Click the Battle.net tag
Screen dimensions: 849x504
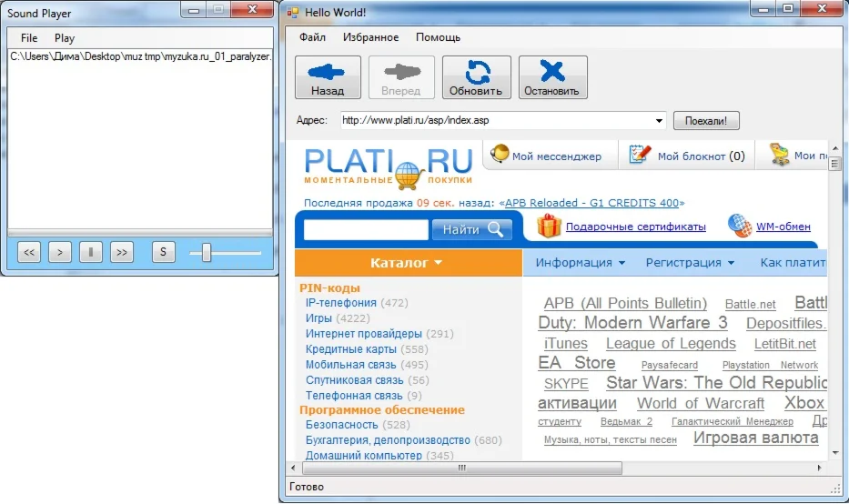[x=750, y=304]
